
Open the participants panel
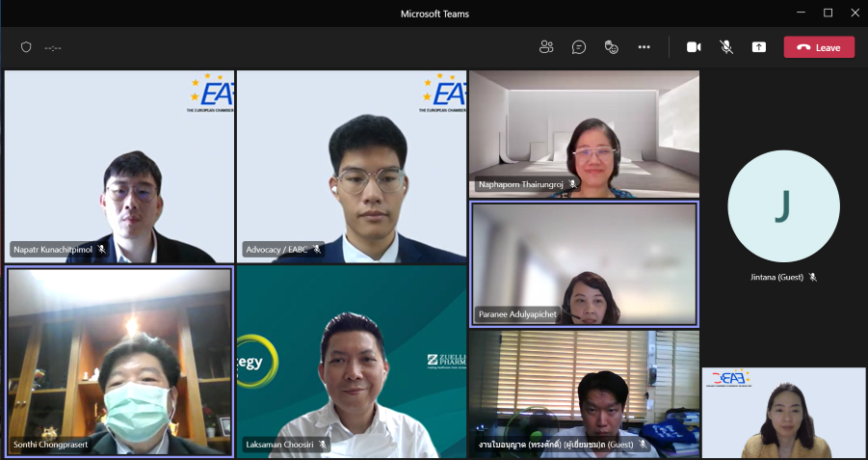coord(546,47)
